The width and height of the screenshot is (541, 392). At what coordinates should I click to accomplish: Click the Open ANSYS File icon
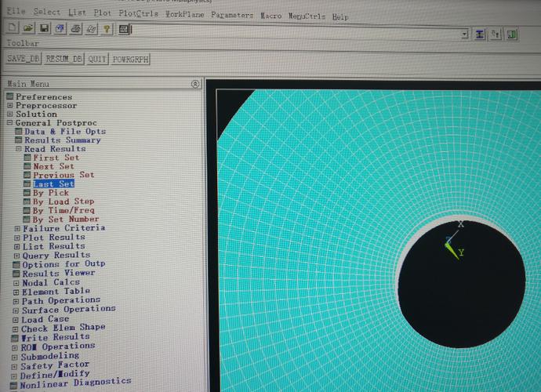(28, 30)
